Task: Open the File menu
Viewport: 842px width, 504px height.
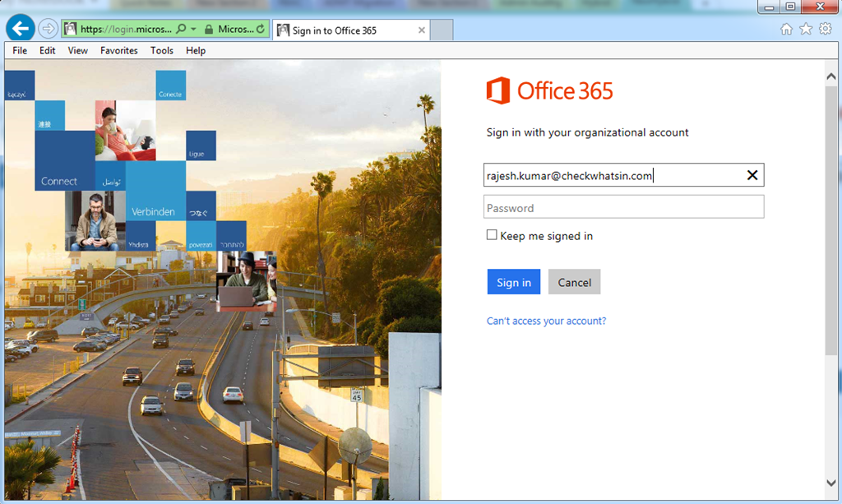Action: click(20, 50)
